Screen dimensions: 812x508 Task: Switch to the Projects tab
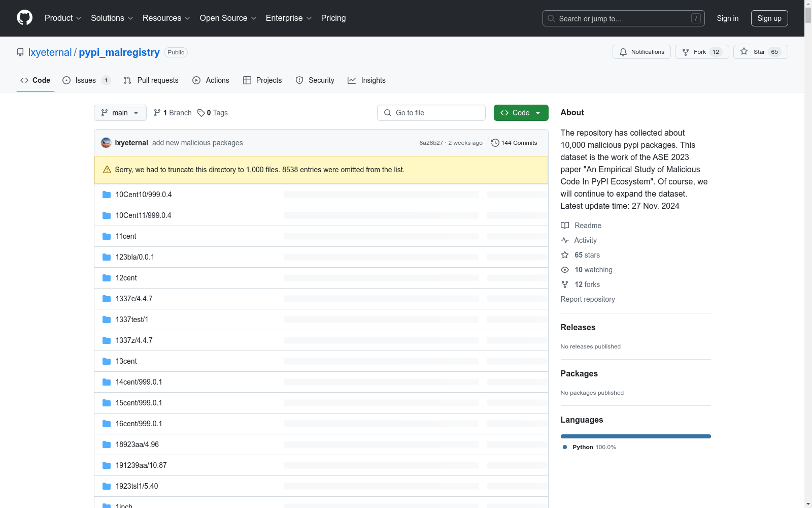pyautogui.click(x=262, y=80)
